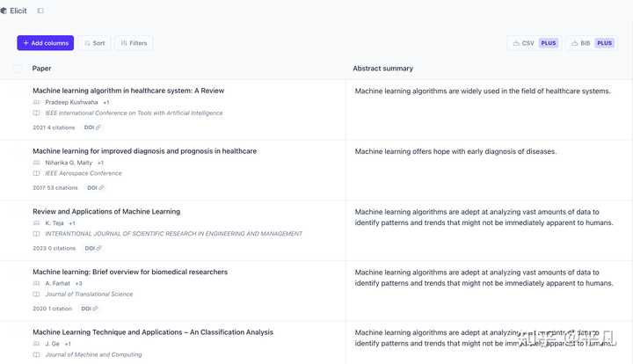
Task: Open paper 'Machine learning: Brief overview for biomedical researchers'
Action: pyautogui.click(x=130, y=272)
